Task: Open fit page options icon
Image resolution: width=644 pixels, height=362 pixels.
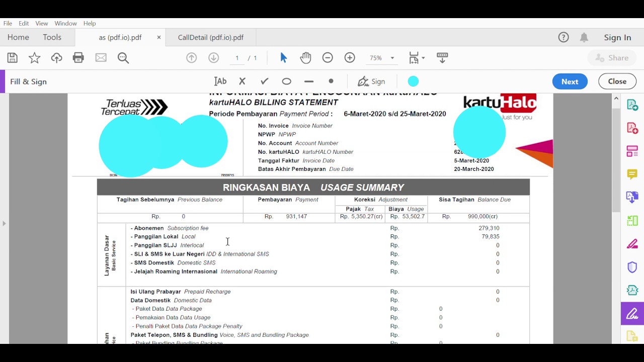Action: [416, 58]
